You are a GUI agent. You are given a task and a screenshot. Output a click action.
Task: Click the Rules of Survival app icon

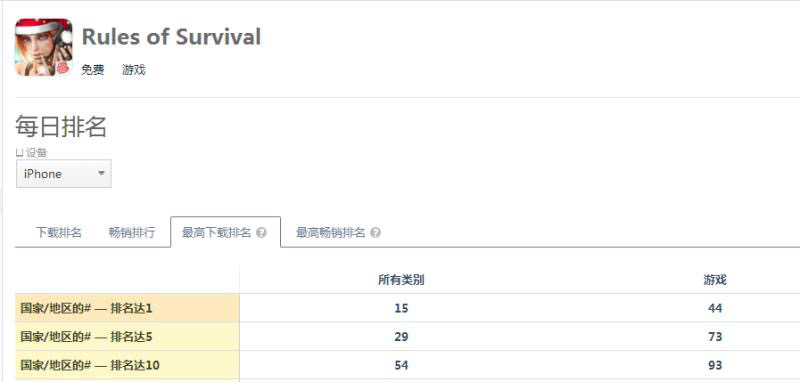43,47
